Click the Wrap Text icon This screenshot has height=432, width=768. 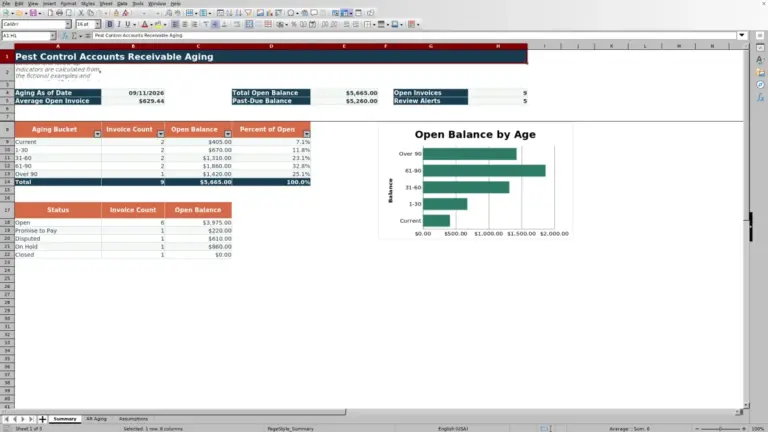[237, 24]
